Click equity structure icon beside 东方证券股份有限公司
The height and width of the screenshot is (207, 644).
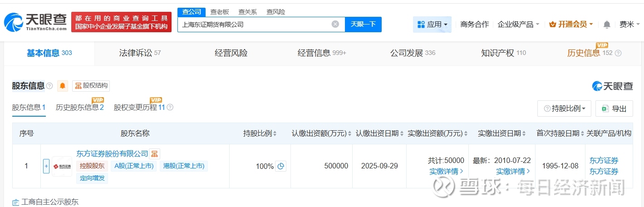(x=155, y=154)
